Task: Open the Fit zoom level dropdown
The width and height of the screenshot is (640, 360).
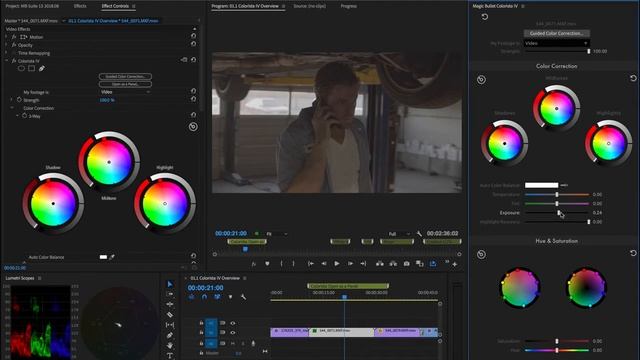Action: click(276, 234)
